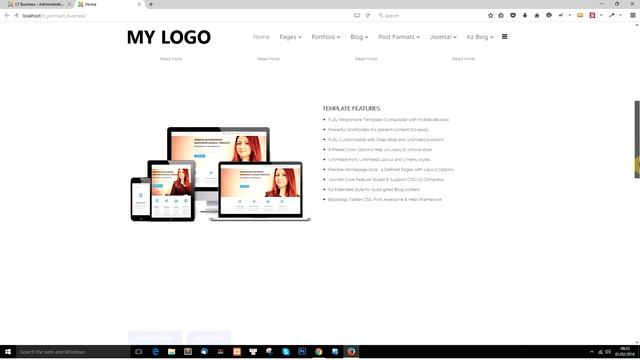The height and width of the screenshot is (360, 640).
Task: Expand the K2 Blog dropdown menu
Action: point(480,37)
